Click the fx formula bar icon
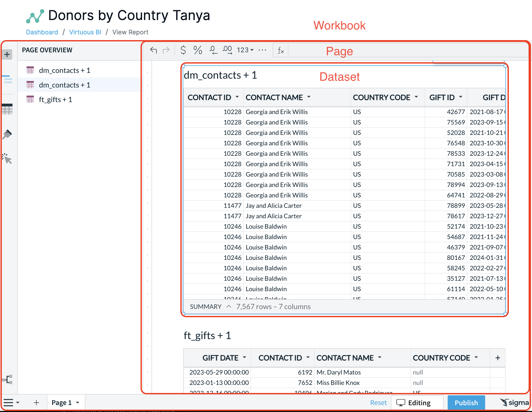The image size is (532, 412). click(x=281, y=50)
